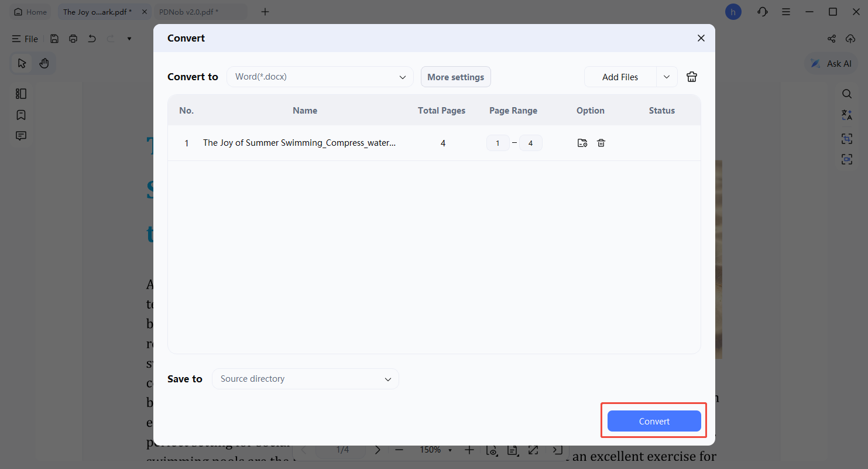Image resolution: width=868 pixels, height=469 pixels.
Task: Open the bookmarks panel
Action: [x=21, y=115]
